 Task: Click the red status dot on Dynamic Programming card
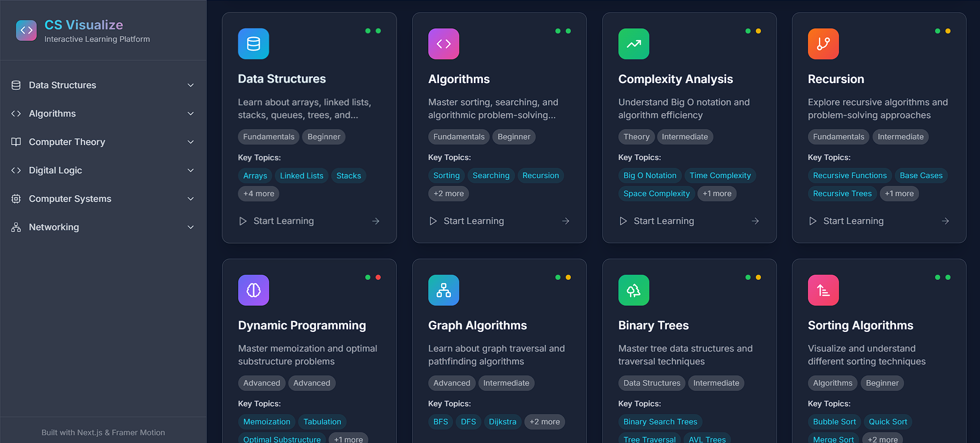tap(378, 277)
